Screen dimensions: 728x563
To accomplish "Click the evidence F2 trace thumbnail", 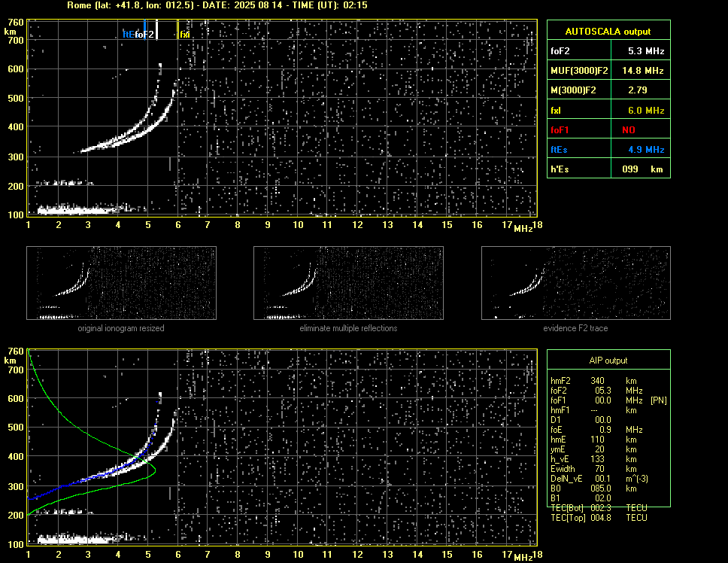I will [x=576, y=283].
